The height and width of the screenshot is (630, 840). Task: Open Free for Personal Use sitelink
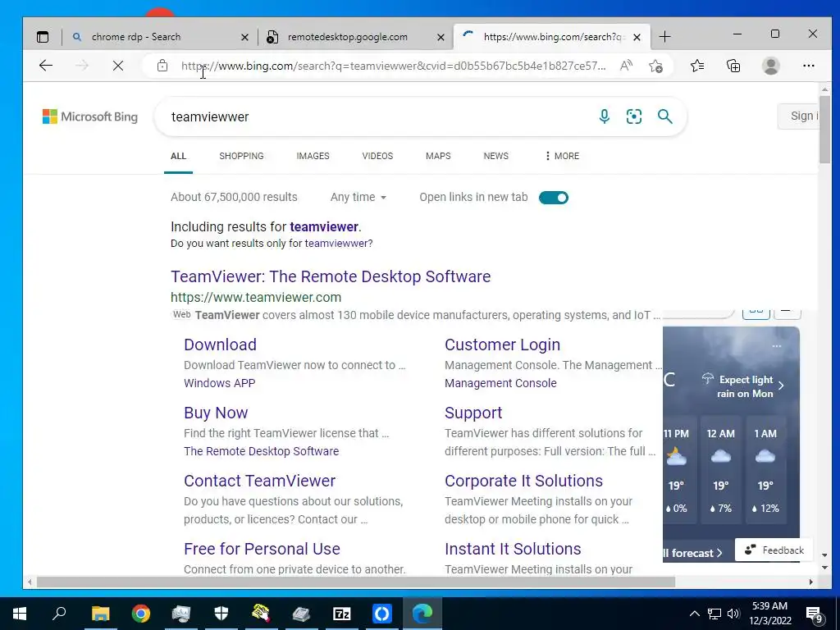[262, 549]
